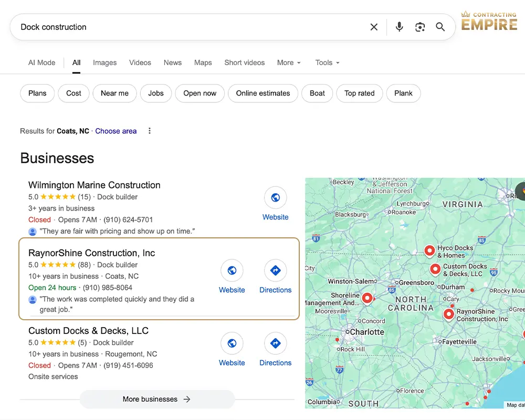Click the "3+ years in business" text

point(61,208)
